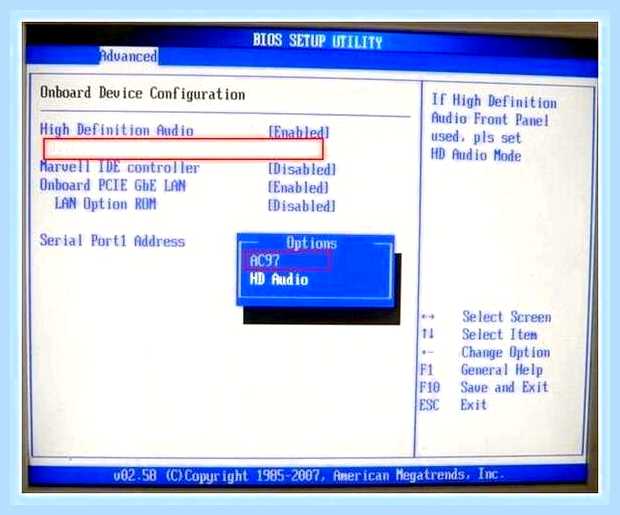The width and height of the screenshot is (620, 515).
Task: Change Onboard PCIE GbE LAN Enabled value
Action: point(299,187)
